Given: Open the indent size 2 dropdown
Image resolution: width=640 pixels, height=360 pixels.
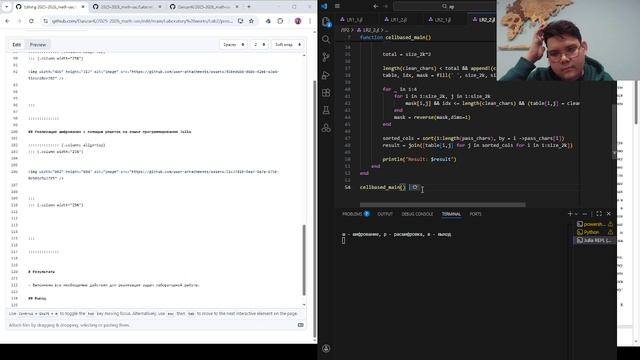Looking at the screenshot, I should [x=259, y=44].
